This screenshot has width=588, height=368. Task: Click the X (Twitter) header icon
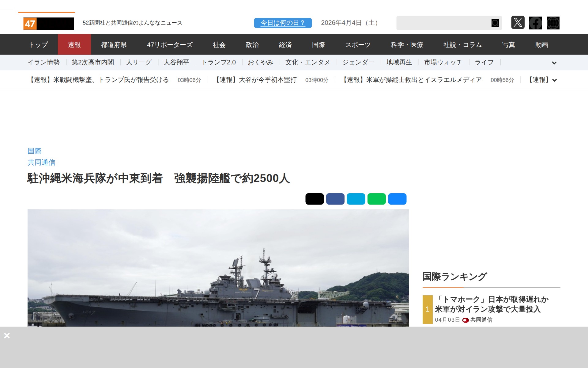518,23
